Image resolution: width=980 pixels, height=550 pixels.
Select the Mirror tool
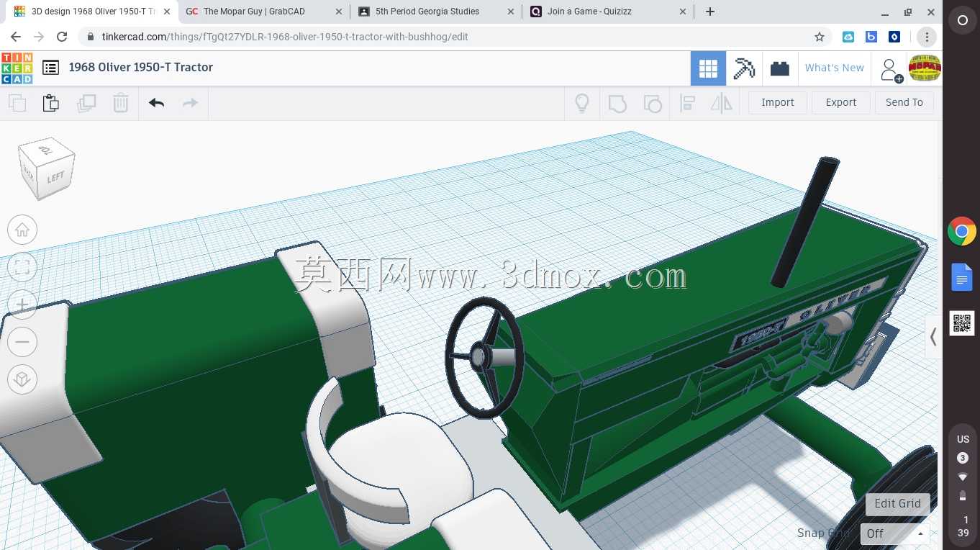(721, 103)
